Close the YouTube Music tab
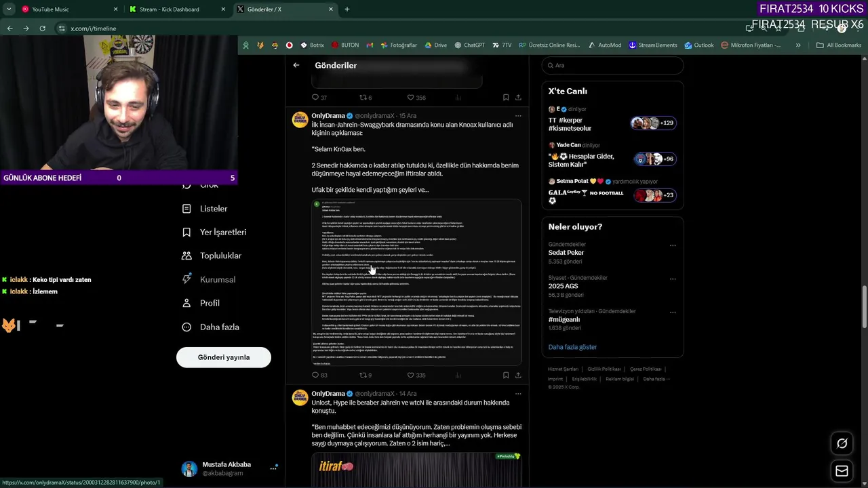Image resolution: width=868 pixels, height=488 pixels. [115, 9]
